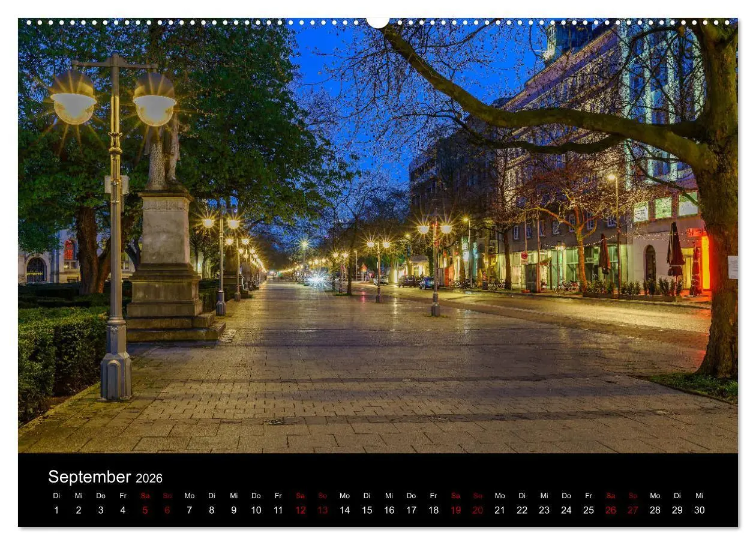Screen dimensions: 756x545
Task: Click date 29 in the calendar
Action: tap(677, 510)
